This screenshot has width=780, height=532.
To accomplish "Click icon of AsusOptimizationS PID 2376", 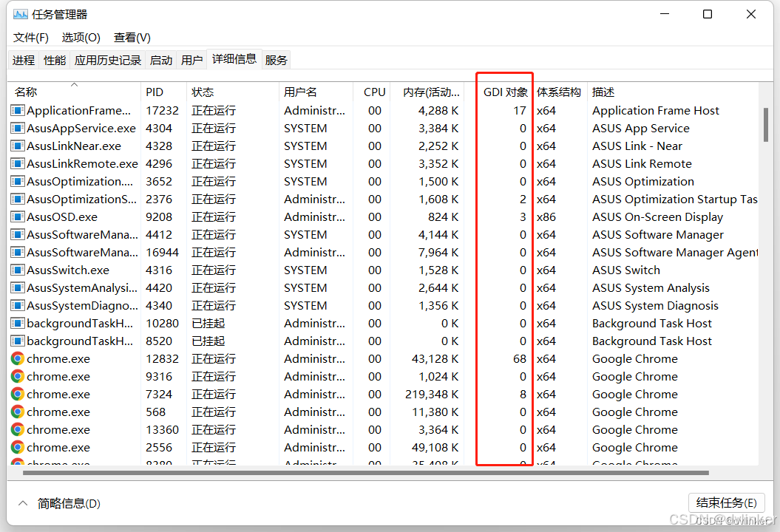I will coord(18,199).
